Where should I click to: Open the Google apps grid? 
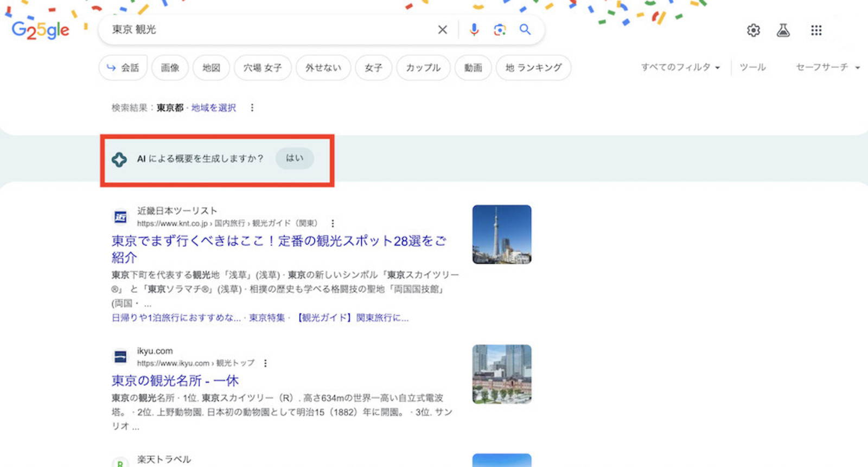click(x=816, y=30)
